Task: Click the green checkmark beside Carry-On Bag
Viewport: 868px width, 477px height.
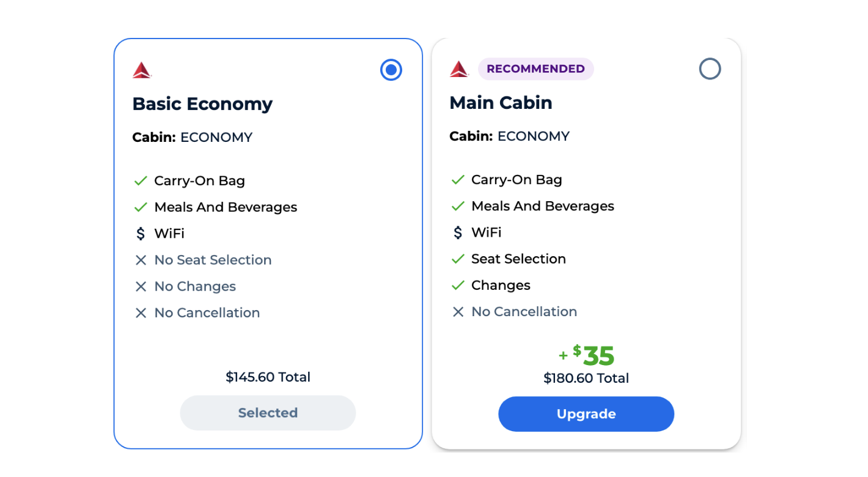Action: [140, 180]
